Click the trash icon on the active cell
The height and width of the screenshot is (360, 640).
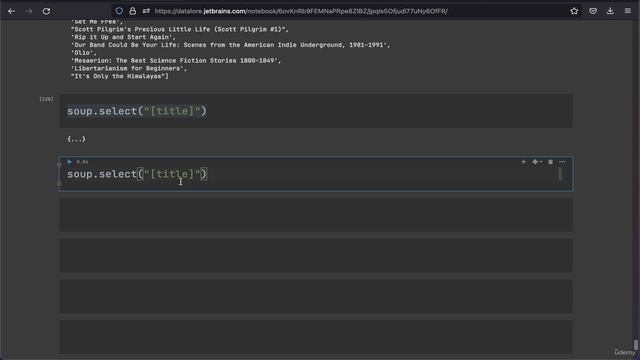[550, 162]
